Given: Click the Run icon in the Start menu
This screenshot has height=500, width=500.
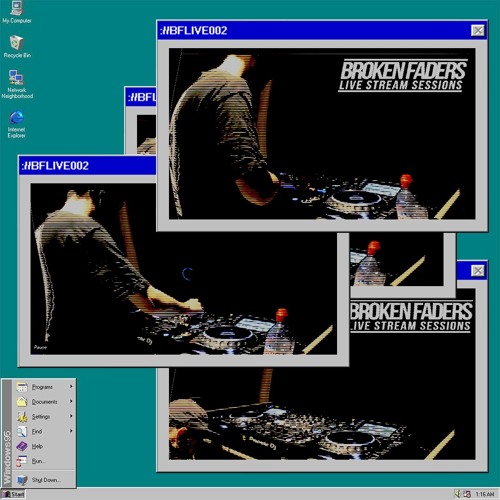Looking at the screenshot, I should click(22, 461).
